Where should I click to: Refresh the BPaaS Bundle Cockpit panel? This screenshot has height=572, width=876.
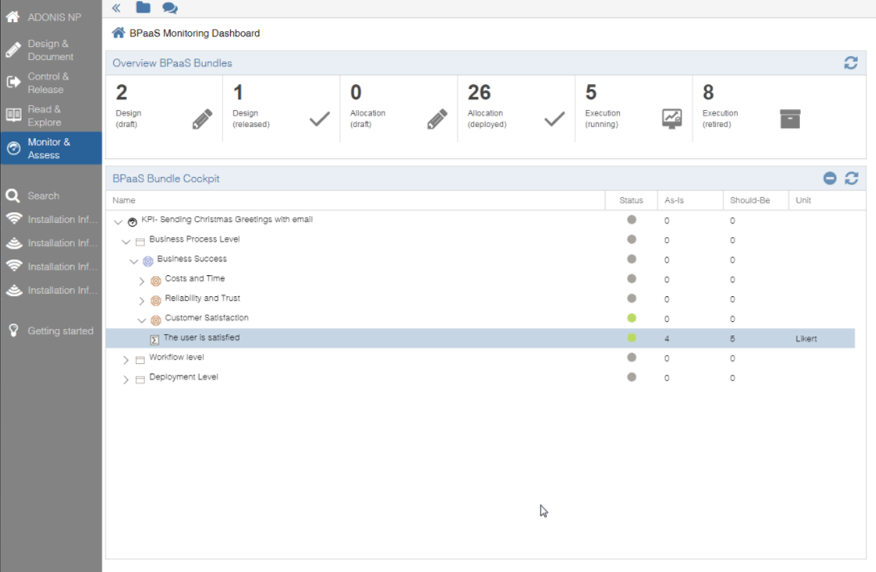(x=851, y=178)
